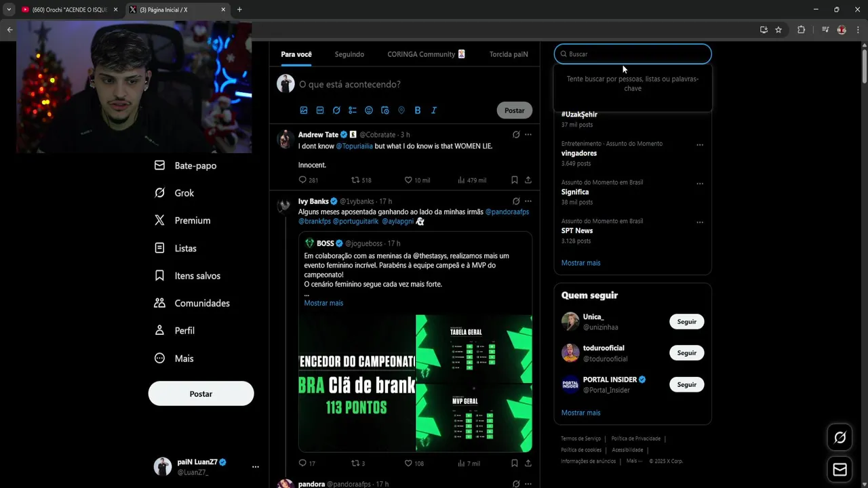868x488 pixels.
Task: Apply bold formatting in composer
Action: [x=418, y=110]
